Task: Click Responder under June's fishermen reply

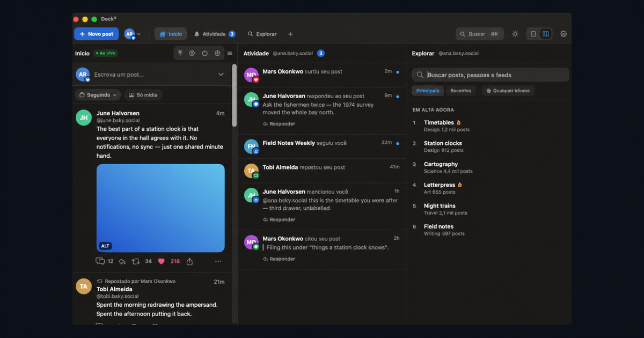Action: click(279, 124)
